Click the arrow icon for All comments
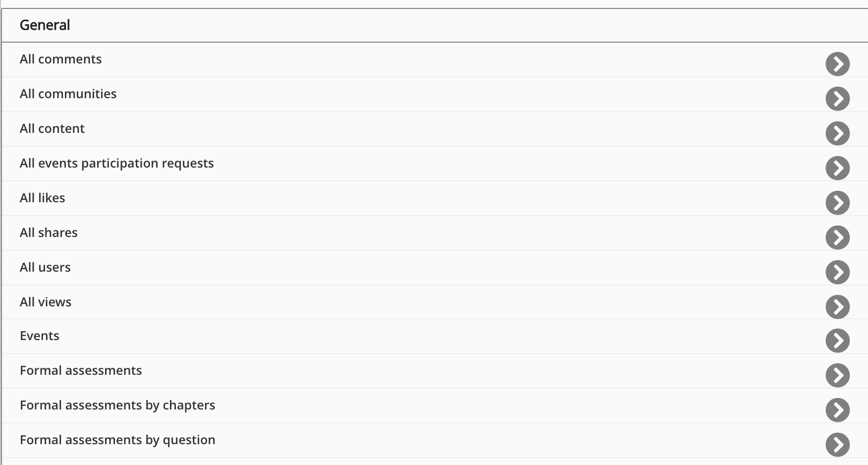 [x=837, y=64]
